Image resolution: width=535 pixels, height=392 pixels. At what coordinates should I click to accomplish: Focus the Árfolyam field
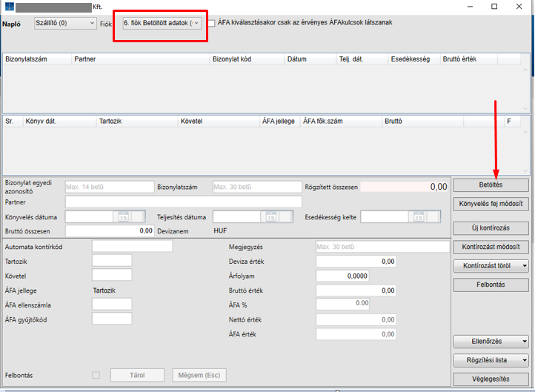pos(342,276)
